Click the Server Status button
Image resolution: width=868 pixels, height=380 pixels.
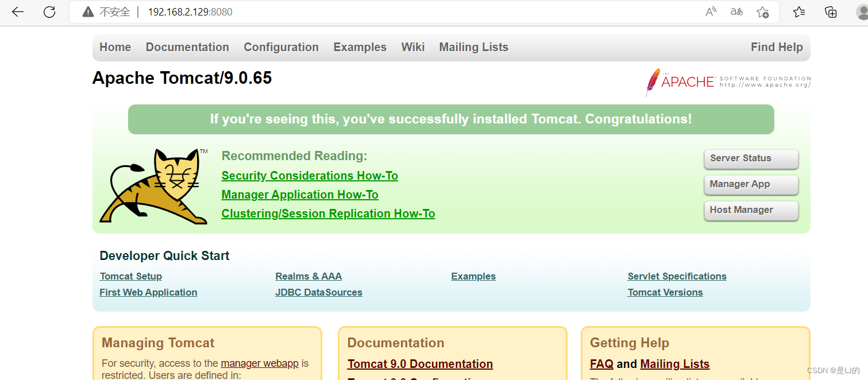[751, 159]
